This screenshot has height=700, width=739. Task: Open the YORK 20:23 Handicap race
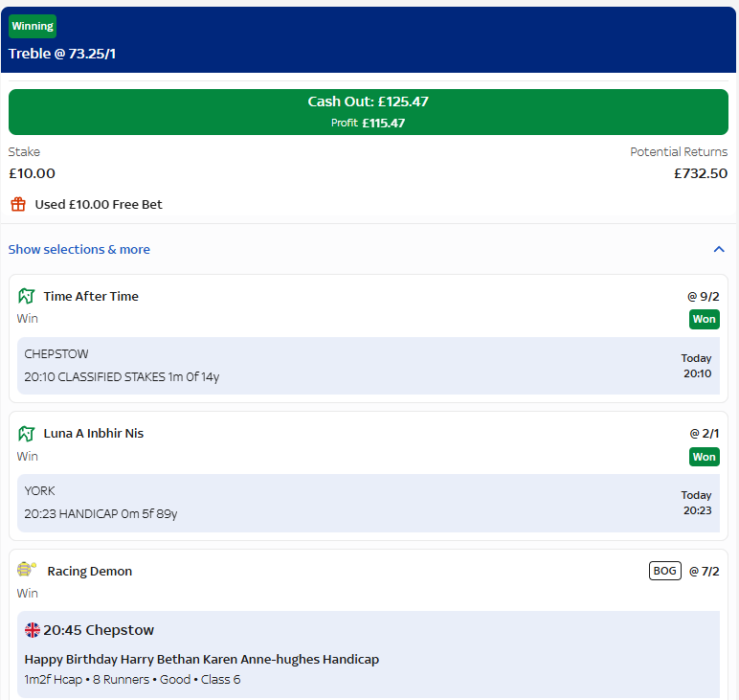(x=369, y=503)
